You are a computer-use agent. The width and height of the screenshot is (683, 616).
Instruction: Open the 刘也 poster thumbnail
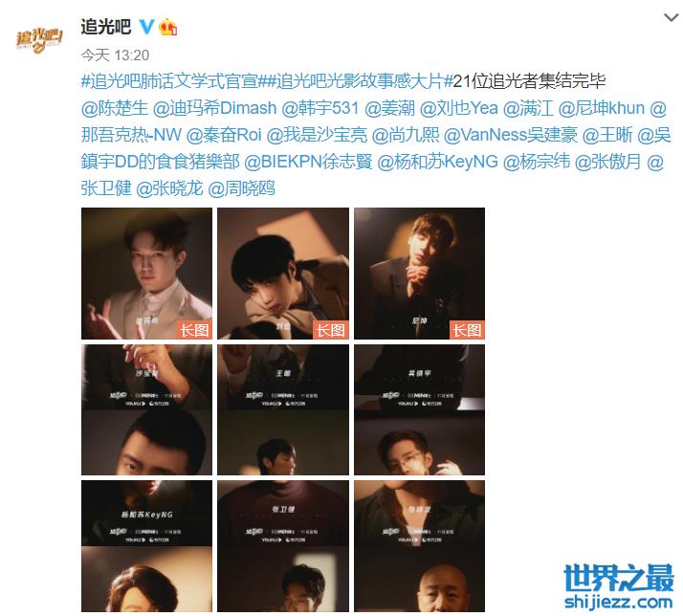[283, 274]
